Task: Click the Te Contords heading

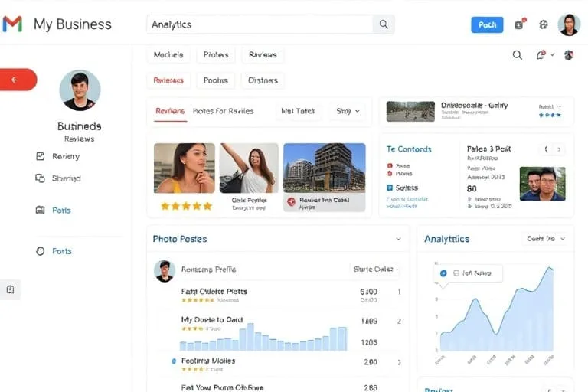Action: coord(409,149)
